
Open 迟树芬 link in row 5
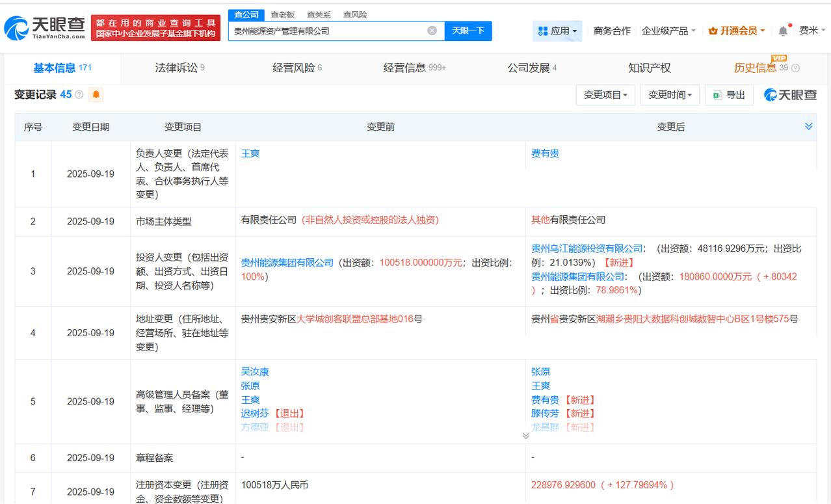(255, 414)
